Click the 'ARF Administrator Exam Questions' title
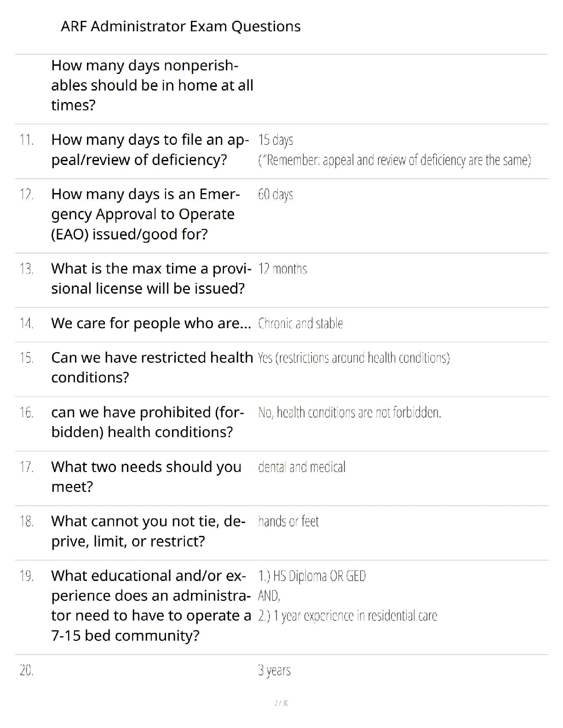Viewport: 563px width, 728px height. click(180, 27)
